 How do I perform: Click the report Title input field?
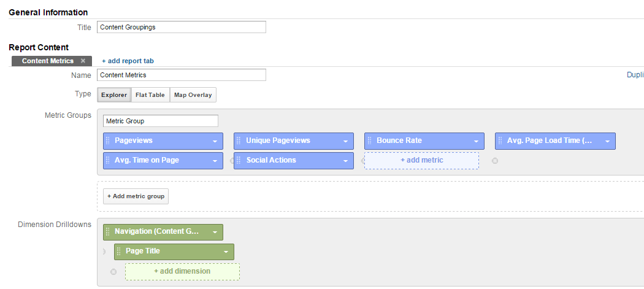point(182,27)
